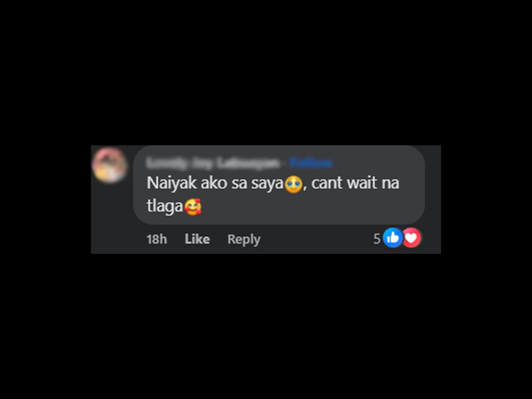532x399 pixels.
Task: Select the gray comment bubble background
Action: click(279, 185)
